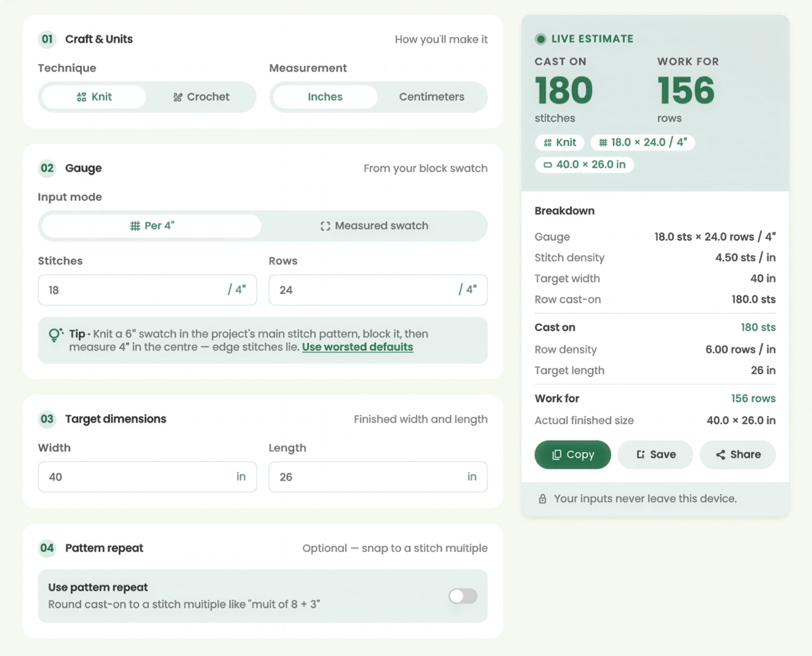Click the Knit summary chip
The width and height of the screenshot is (812, 656).
click(x=559, y=143)
